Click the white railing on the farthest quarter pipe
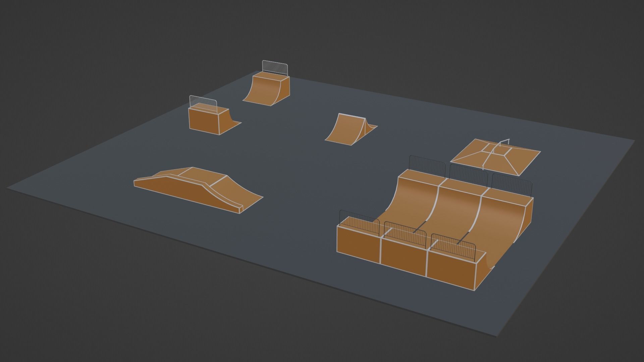Viewport: 644px width, 362px height. pyautogui.click(x=275, y=68)
